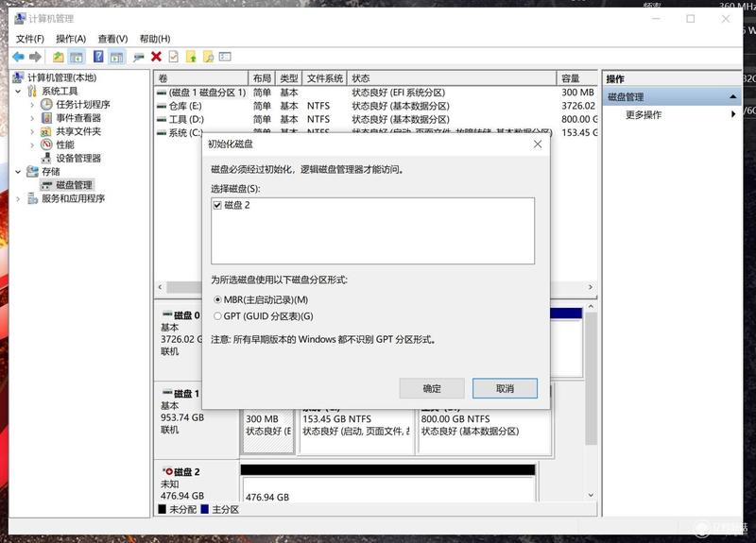Close the 初始化磁盘 dialog with X

[x=538, y=144]
